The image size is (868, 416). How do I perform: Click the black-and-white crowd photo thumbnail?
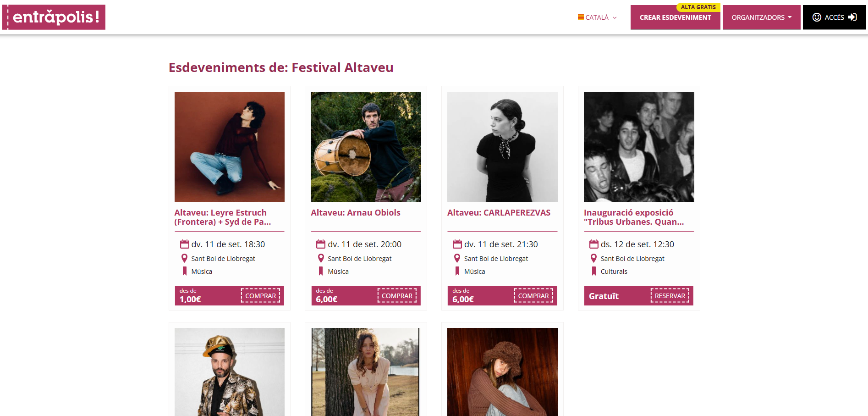pyautogui.click(x=639, y=147)
